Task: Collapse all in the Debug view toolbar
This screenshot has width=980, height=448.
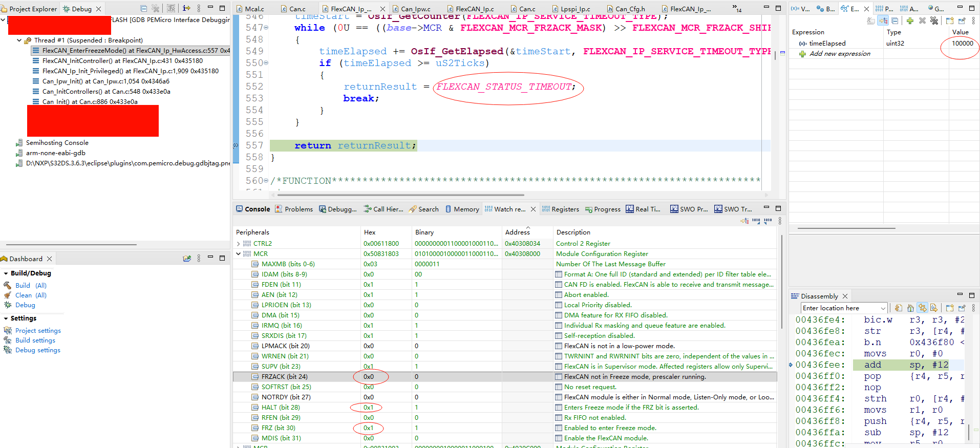Action: (143, 9)
